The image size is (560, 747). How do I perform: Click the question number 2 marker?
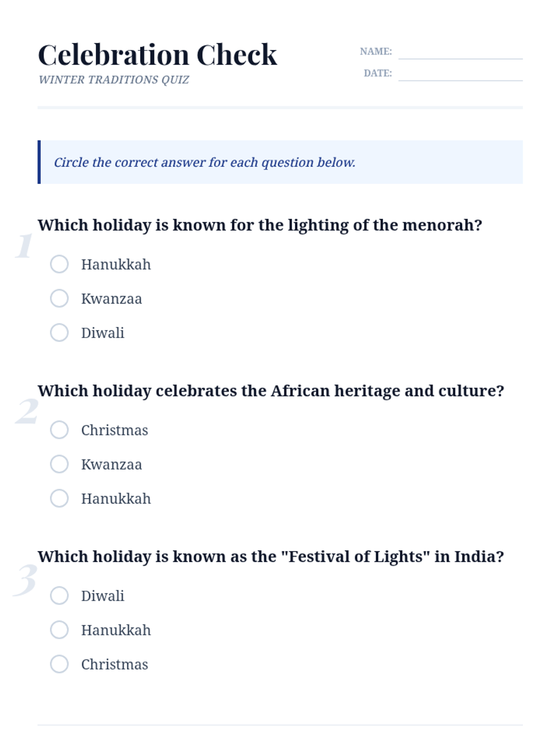click(x=26, y=411)
